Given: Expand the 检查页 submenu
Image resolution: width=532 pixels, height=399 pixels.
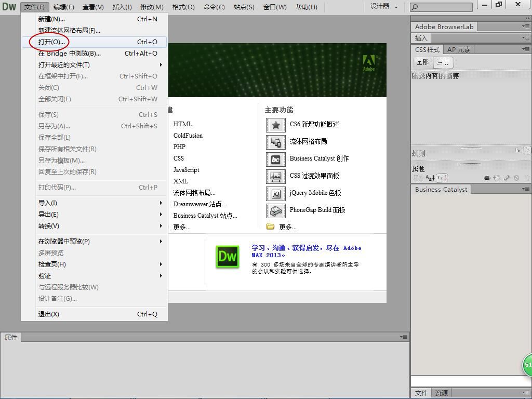Looking at the screenshot, I should [x=161, y=264].
